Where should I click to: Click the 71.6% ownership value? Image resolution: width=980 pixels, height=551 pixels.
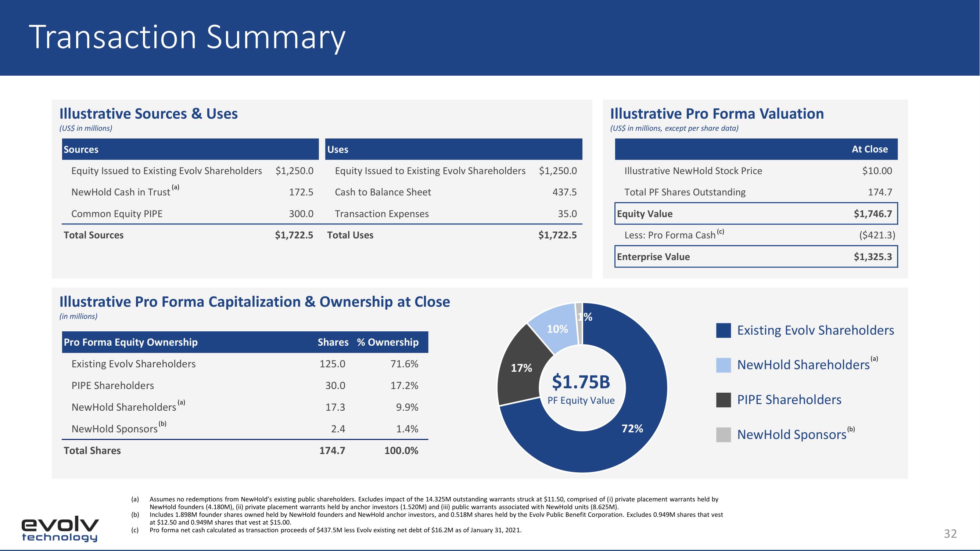click(405, 364)
